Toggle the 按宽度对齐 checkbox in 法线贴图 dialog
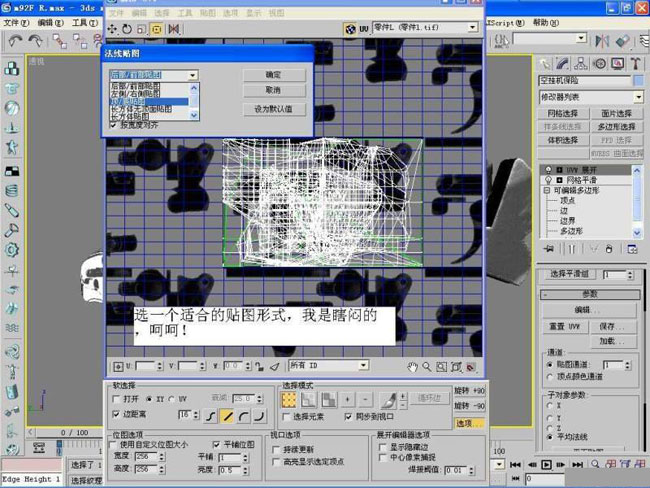 (x=113, y=125)
